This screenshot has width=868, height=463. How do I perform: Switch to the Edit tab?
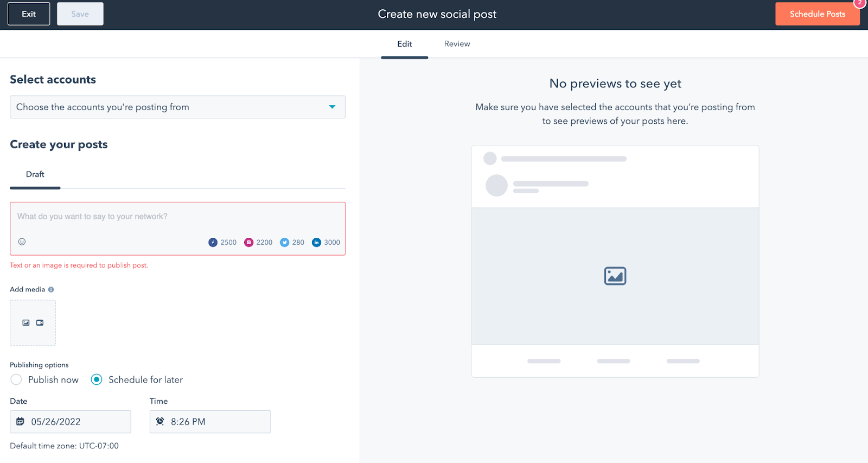[405, 44]
